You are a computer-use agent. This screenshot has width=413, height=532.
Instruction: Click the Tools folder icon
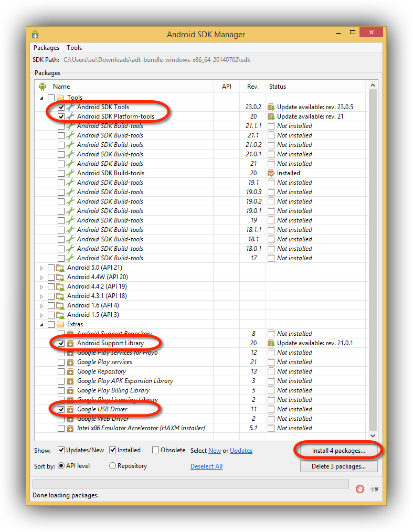pyautogui.click(x=60, y=98)
